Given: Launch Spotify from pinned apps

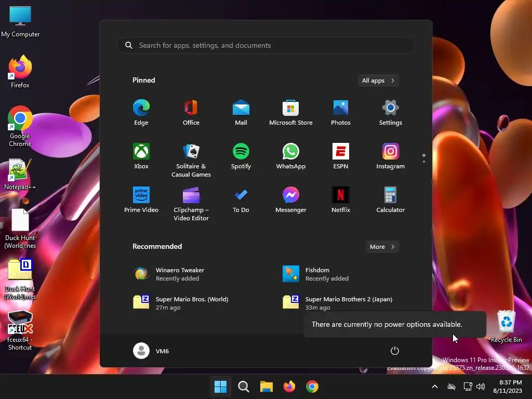Looking at the screenshot, I should tap(241, 156).
